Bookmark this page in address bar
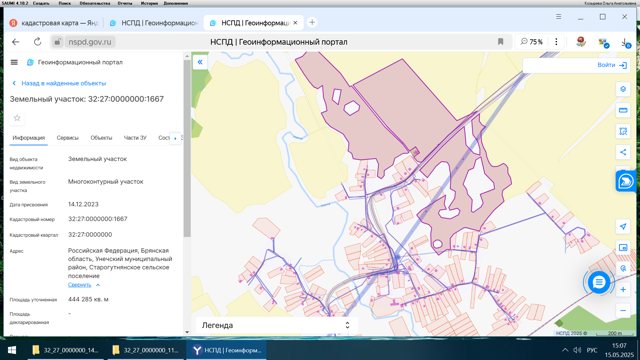 point(500,42)
